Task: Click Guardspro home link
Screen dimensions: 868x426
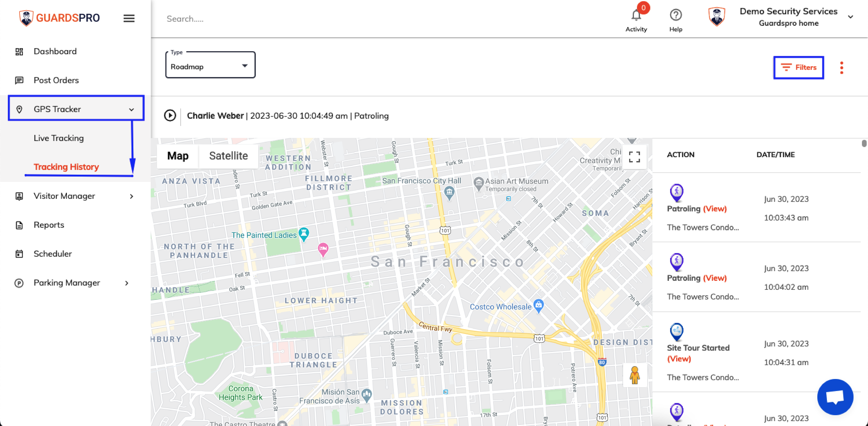Action: [789, 23]
